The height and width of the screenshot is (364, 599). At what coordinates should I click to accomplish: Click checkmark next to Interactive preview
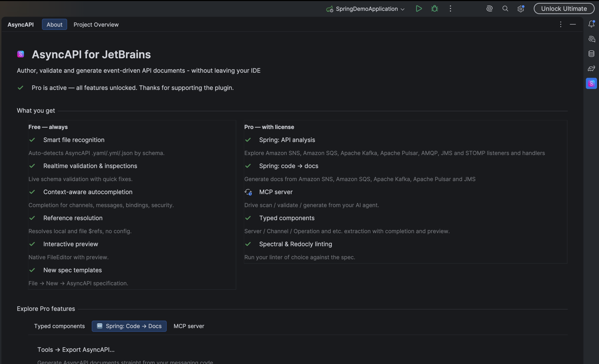[x=32, y=244]
